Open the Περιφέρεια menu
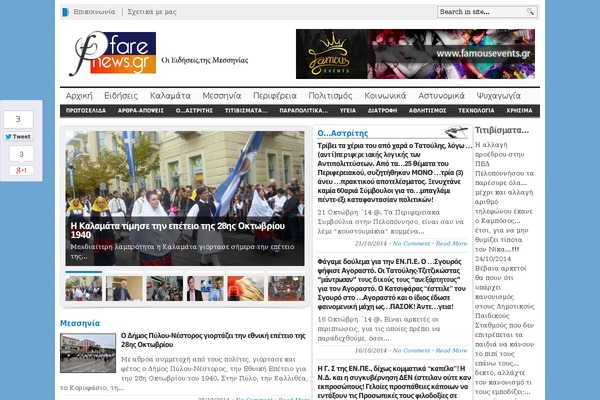 tap(275, 96)
